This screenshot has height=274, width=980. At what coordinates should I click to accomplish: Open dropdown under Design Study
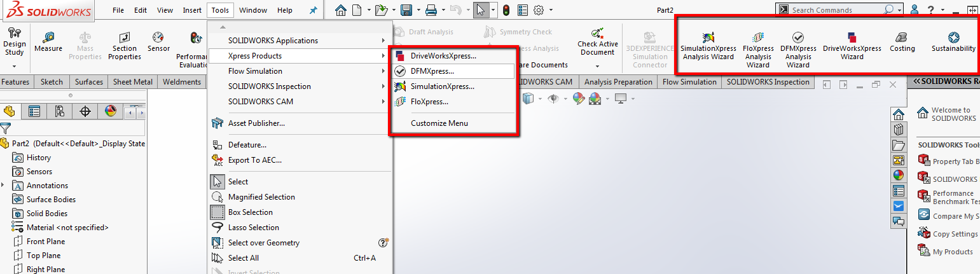pos(14,65)
